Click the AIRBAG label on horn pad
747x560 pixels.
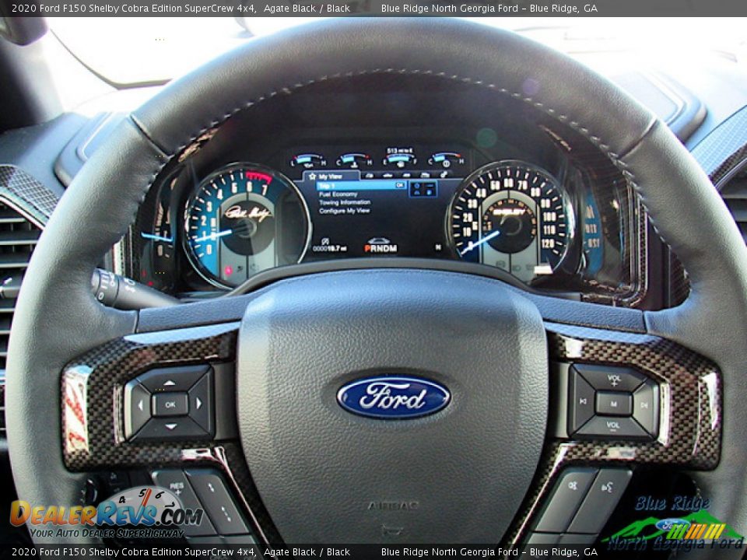(392, 506)
